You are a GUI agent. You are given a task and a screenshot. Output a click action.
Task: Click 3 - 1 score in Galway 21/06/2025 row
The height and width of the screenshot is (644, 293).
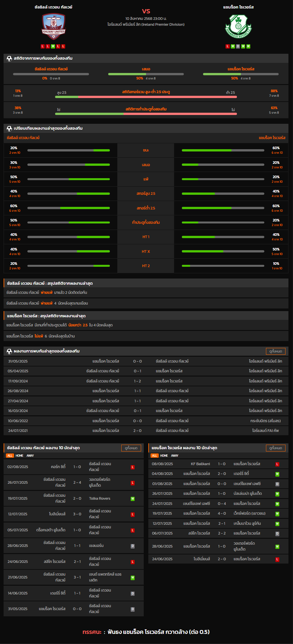77,577
